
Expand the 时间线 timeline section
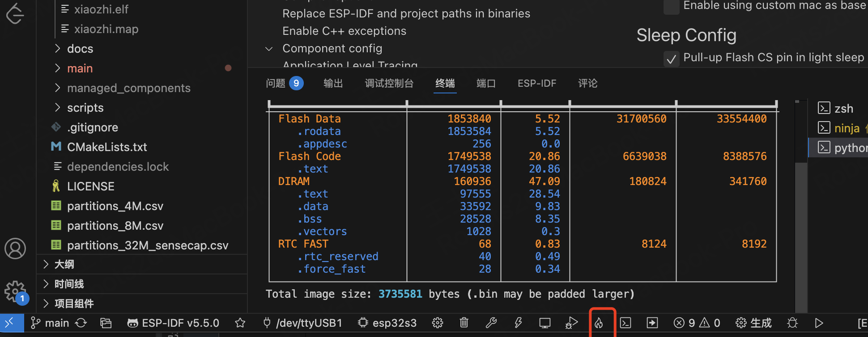[69, 284]
